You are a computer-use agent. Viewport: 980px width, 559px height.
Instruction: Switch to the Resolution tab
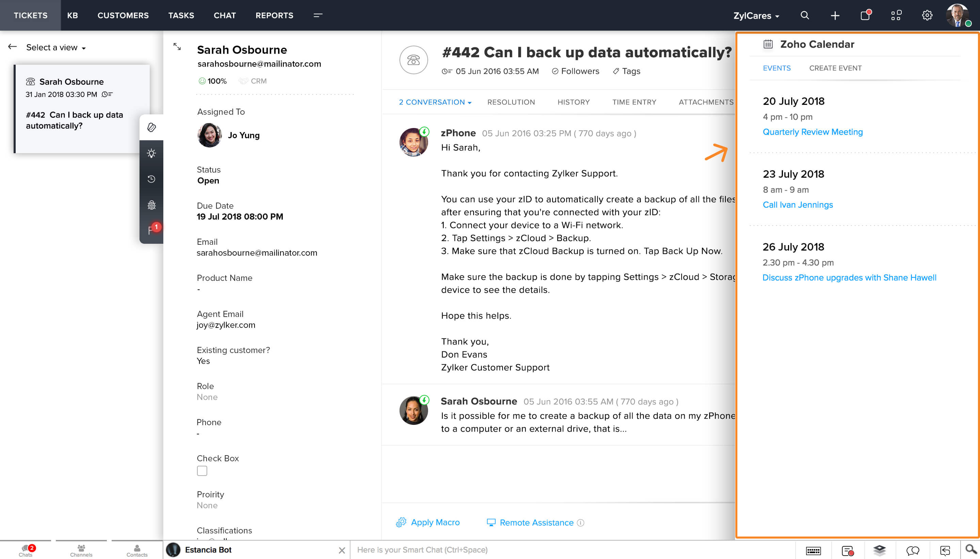pos(511,102)
